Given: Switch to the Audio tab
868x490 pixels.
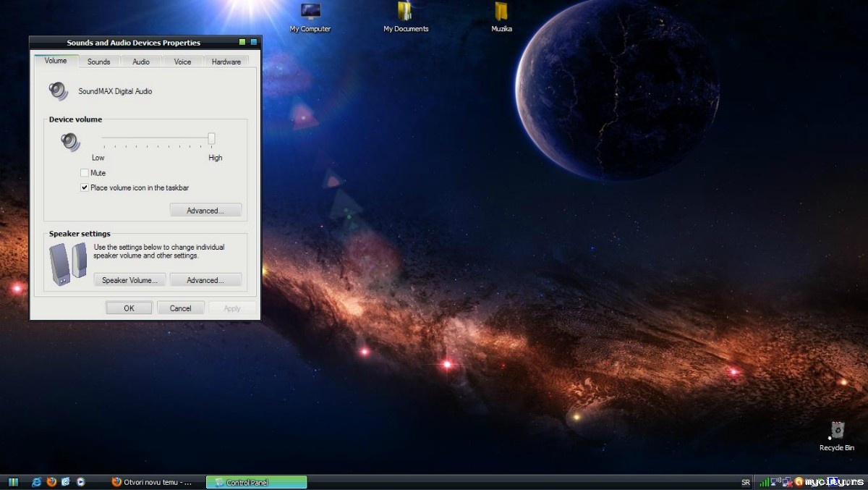Looking at the screenshot, I should click(141, 62).
